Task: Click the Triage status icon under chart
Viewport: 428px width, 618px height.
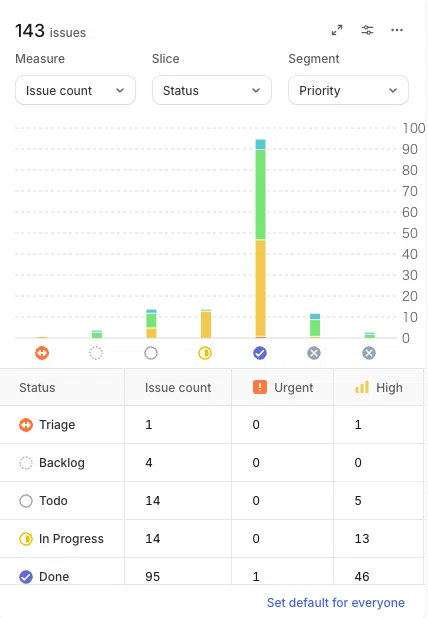Action: (x=42, y=353)
